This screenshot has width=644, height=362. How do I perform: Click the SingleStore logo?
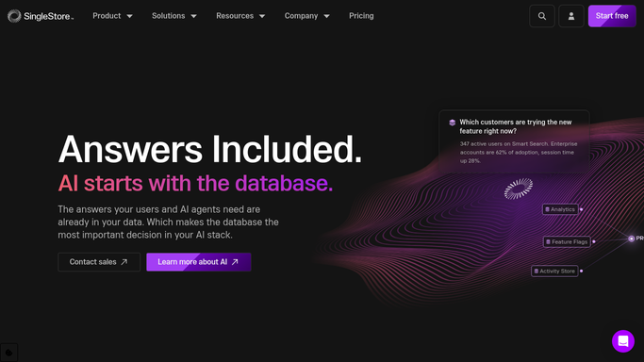[41, 16]
